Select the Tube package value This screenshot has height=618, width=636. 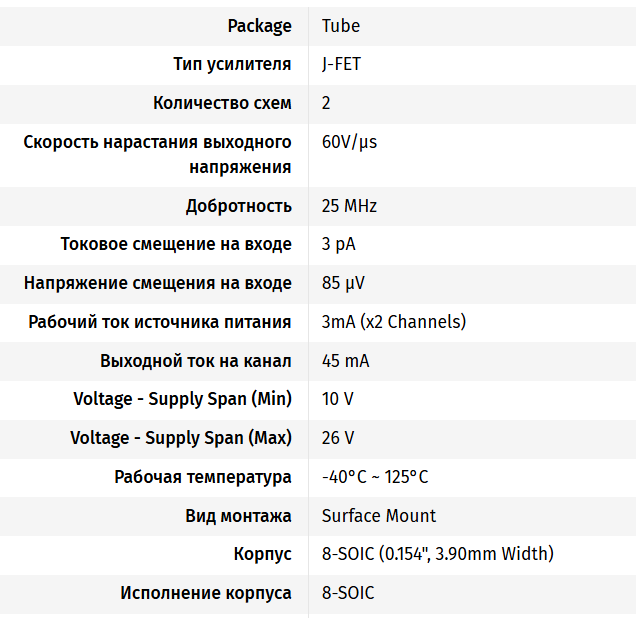point(341,26)
